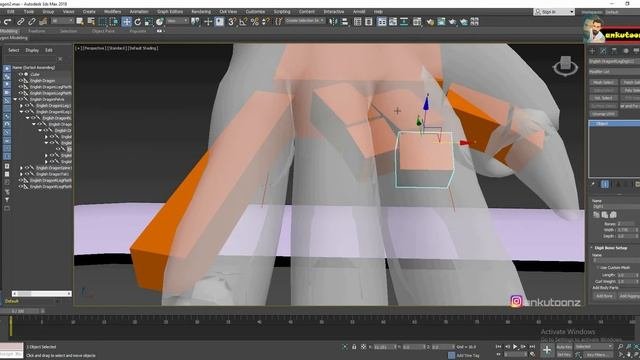Open the Scene Explorer Display menu
The image size is (640, 360).
coord(32,50)
